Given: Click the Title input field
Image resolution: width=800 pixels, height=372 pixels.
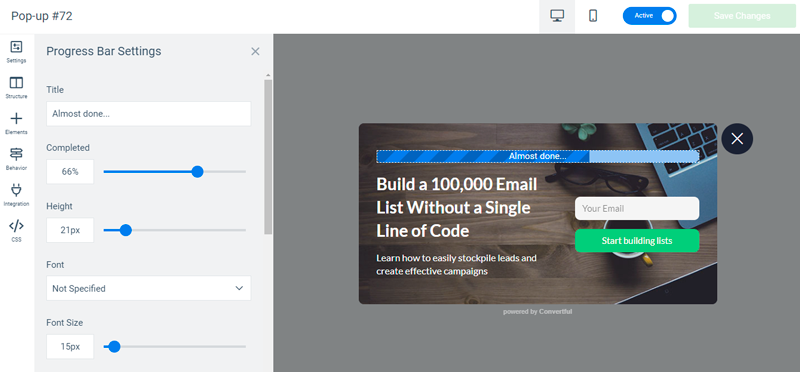Looking at the screenshot, I should pyautogui.click(x=148, y=114).
